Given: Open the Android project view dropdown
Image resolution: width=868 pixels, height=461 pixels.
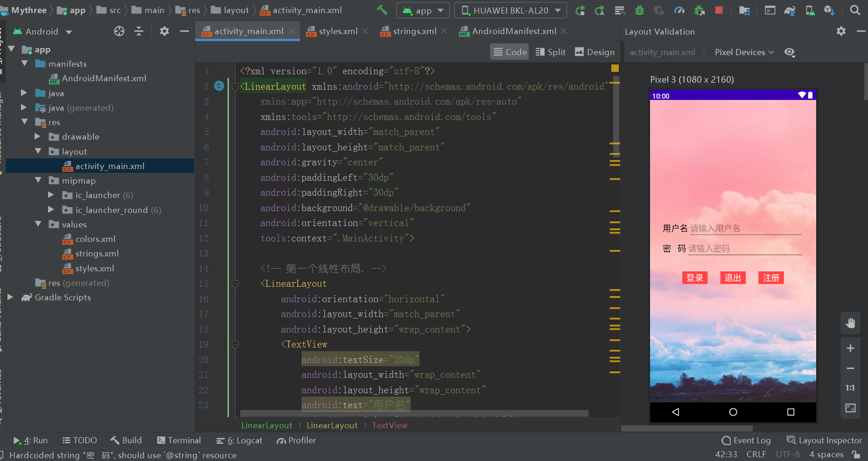Looking at the screenshot, I should click(x=42, y=31).
